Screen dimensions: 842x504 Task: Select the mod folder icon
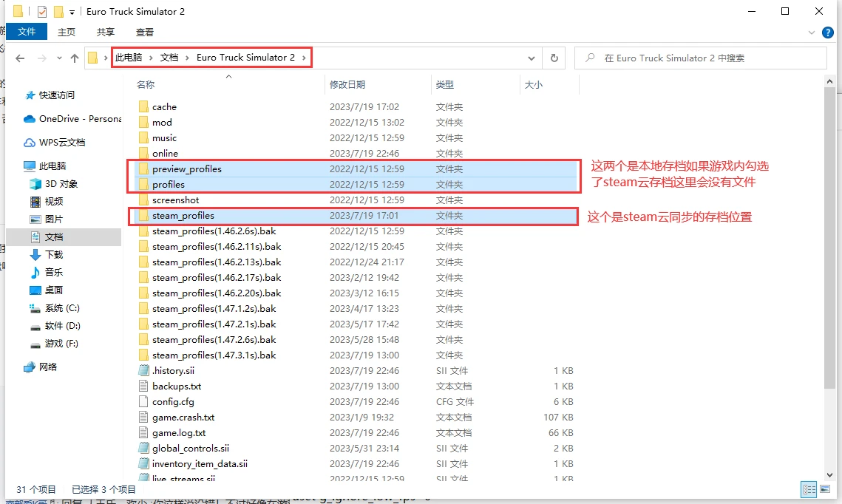tap(143, 122)
